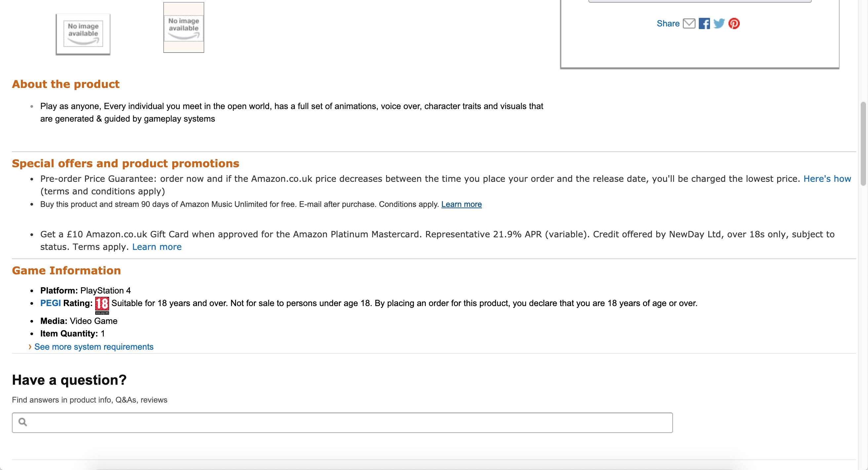Open the Here's how pre-order guarantee link
868x470 pixels.
coord(827,178)
